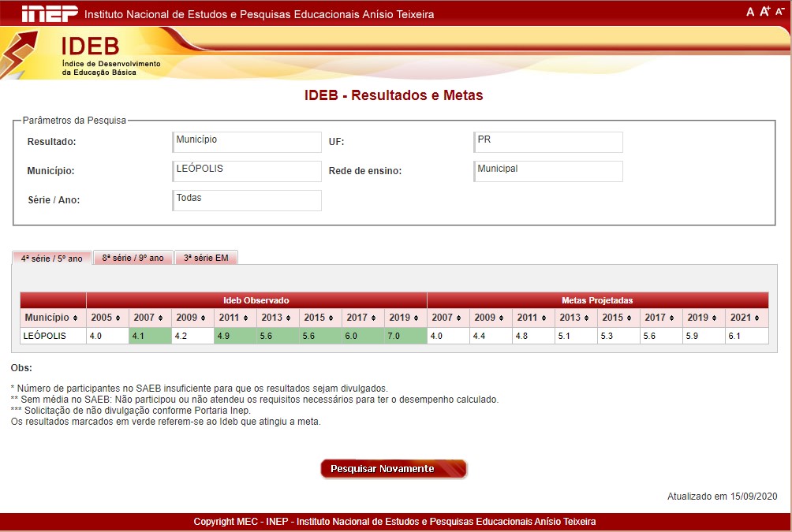Screen dimensions: 792x532
Task: Click projected 2019 target 5.9
Action: point(704,336)
